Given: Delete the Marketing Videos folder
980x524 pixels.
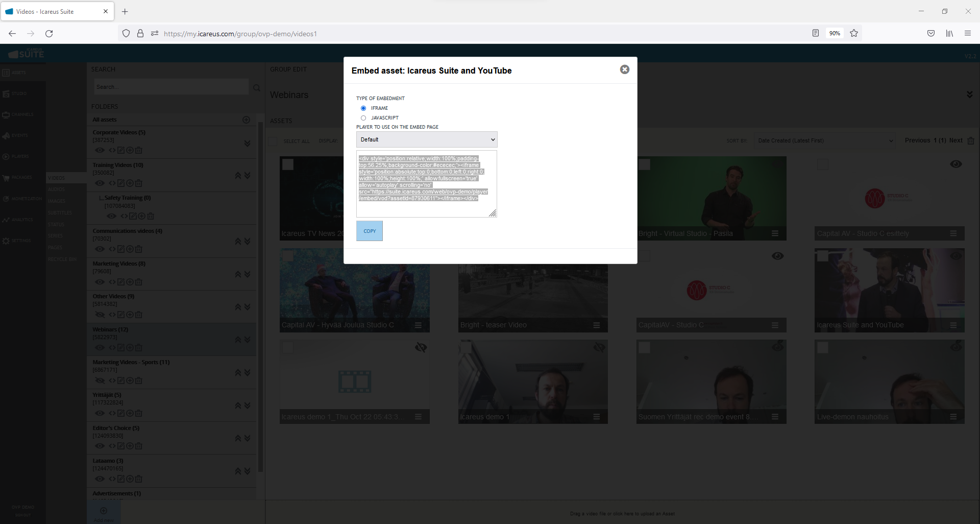Looking at the screenshot, I should (139, 282).
